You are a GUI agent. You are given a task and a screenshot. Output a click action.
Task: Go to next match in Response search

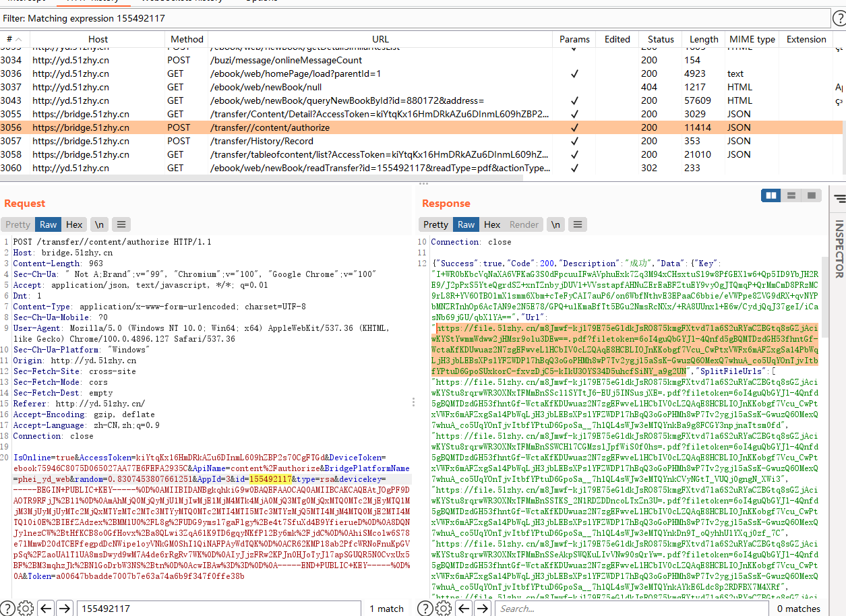tap(482, 608)
